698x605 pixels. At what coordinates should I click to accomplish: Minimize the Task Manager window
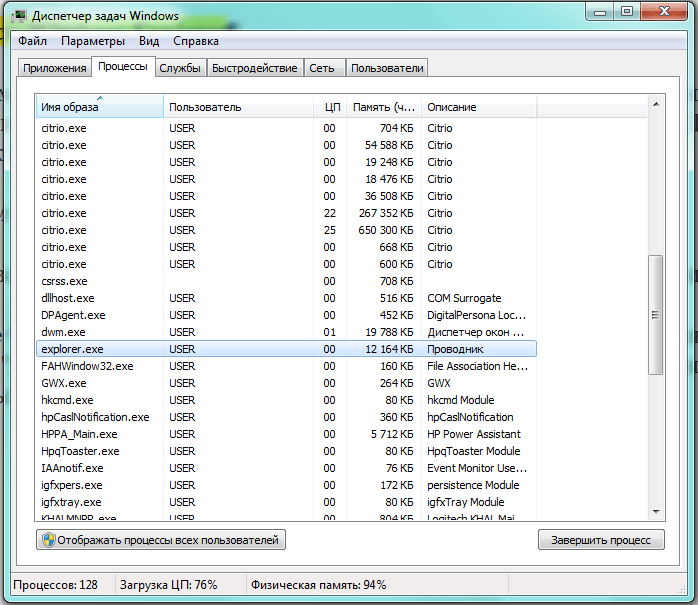(600, 12)
